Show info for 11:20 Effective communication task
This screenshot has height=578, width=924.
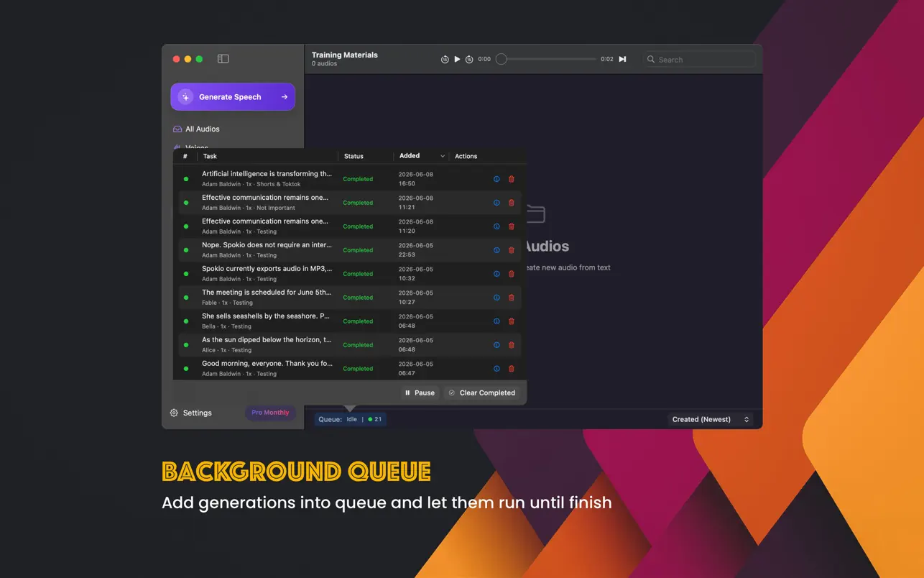pos(496,226)
